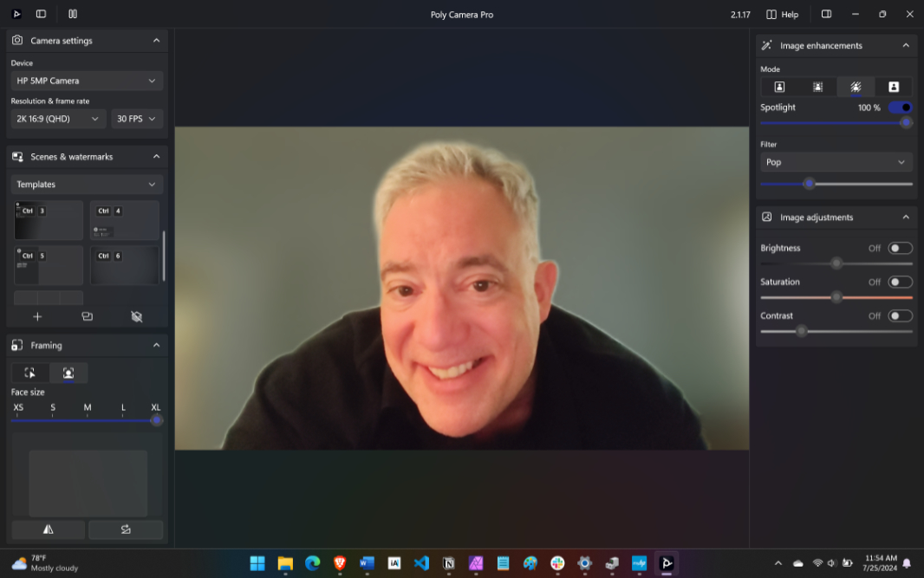
Task: Select the Ctrl 3 scene template
Action: click(49, 220)
